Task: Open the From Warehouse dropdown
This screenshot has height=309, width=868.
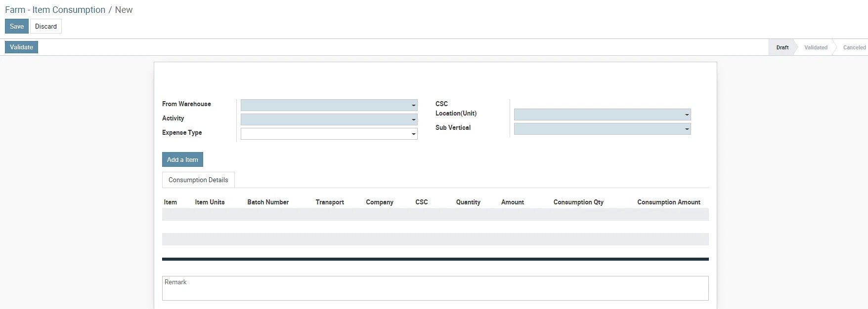Action: [329, 105]
